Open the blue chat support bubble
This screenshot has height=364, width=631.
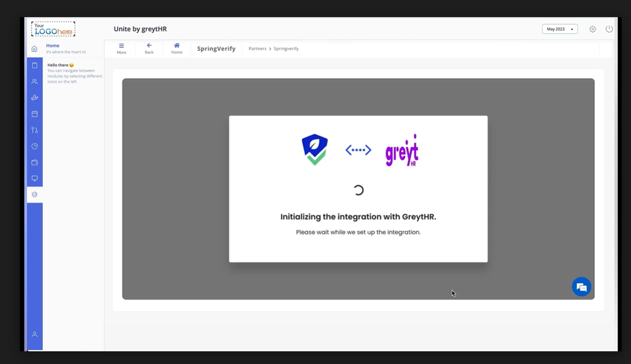tap(581, 287)
